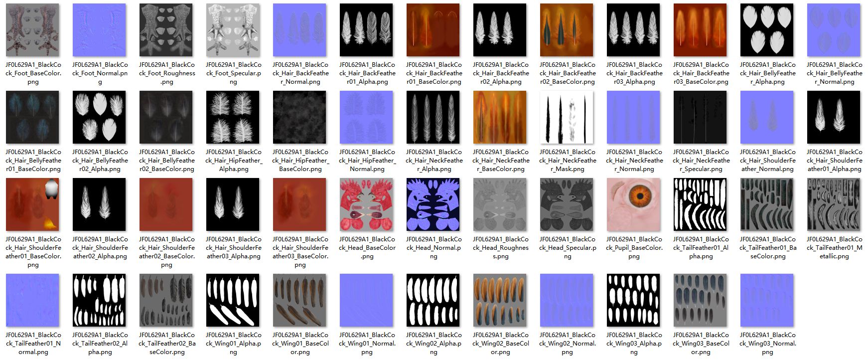Click the Head_Specular.png file name
This screenshot has width=868, height=363.
tap(567, 248)
